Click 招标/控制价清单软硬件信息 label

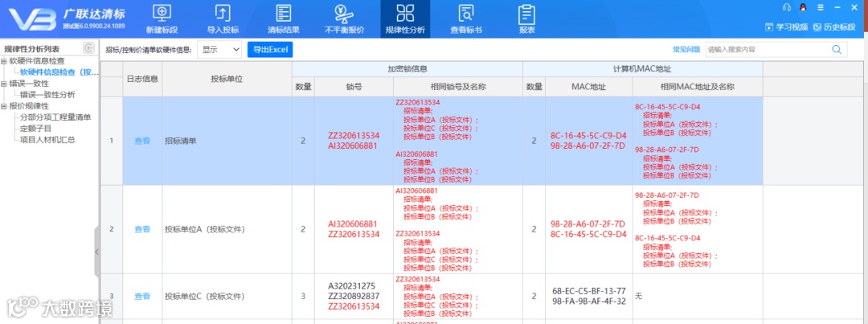coord(149,50)
